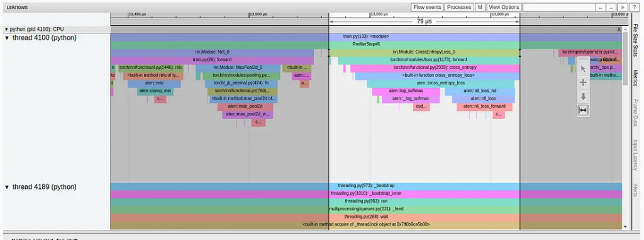644x240 pixels.
Task: Select the torch/optim/optimizer.py slice
Action: tap(590, 52)
